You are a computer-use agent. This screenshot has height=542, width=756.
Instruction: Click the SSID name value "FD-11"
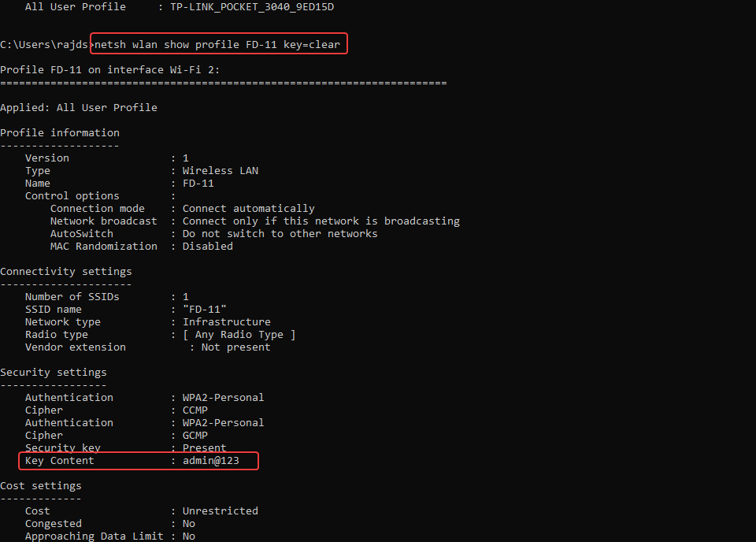[205, 309]
